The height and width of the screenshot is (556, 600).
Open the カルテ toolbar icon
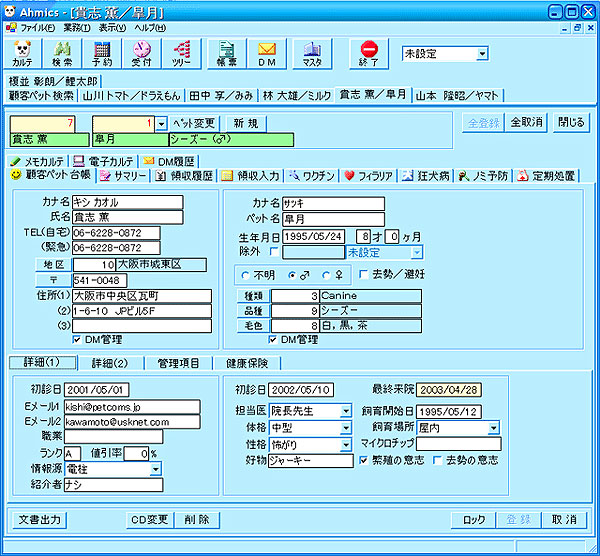24,52
